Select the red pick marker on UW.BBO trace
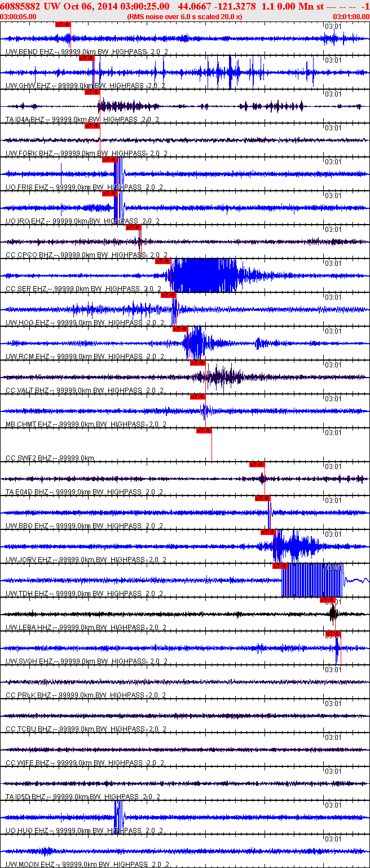The height and width of the screenshot is (868, 370). [x=262, y=498]
